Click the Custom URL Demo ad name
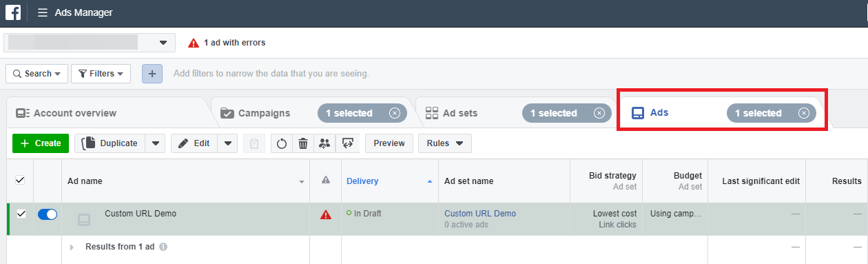 pos(141,214)
